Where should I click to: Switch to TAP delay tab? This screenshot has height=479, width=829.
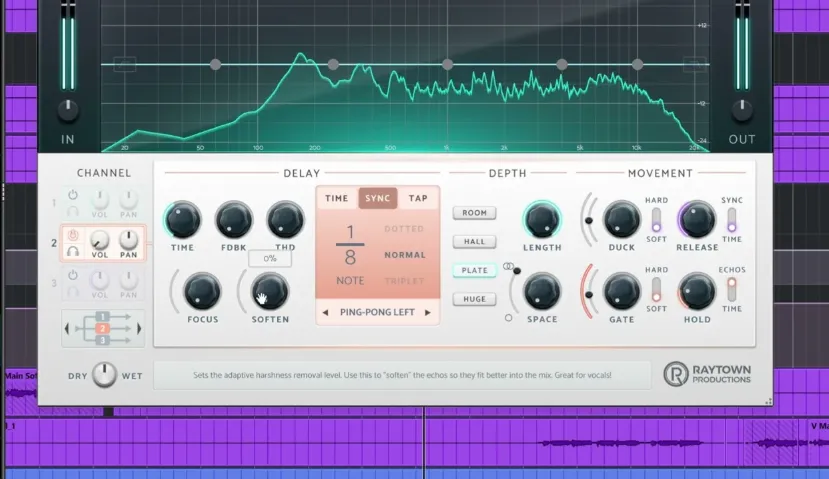click(x=418, y=198)
